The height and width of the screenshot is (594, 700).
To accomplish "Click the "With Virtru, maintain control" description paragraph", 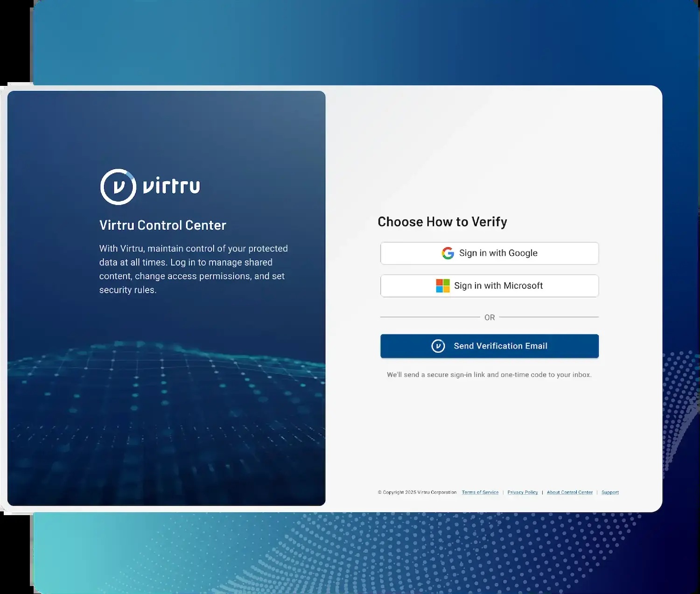I will pyautogui.click(x=194, y=269).
